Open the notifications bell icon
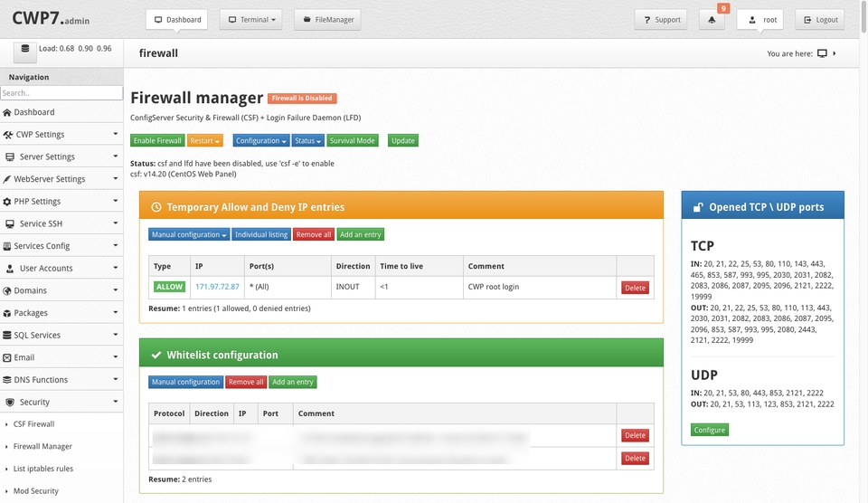The height and width of the screenshot is (503, 868). click(712, 19)
